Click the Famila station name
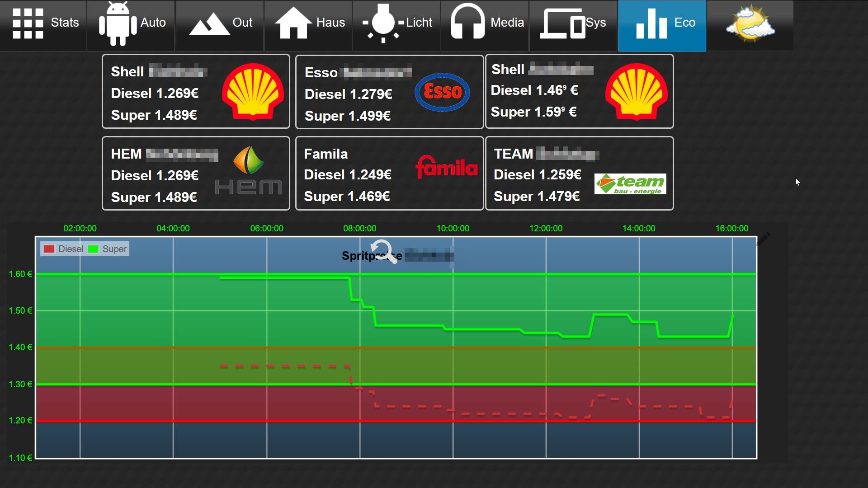The image size is (868, 488). (325, 154)
